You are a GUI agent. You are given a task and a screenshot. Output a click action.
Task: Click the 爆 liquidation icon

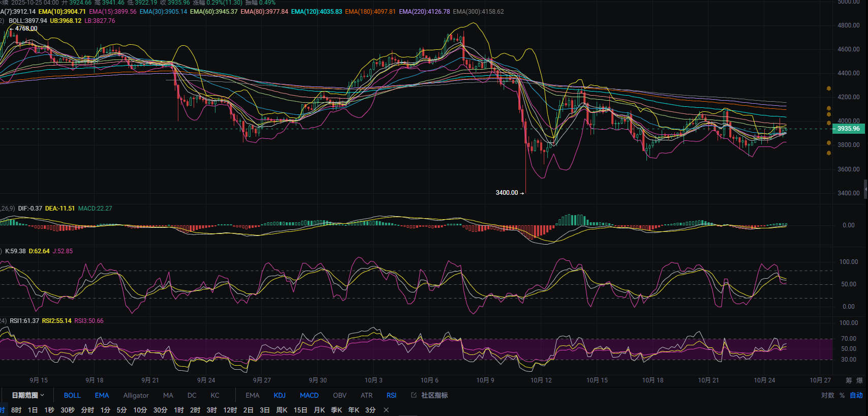[859, 380]
